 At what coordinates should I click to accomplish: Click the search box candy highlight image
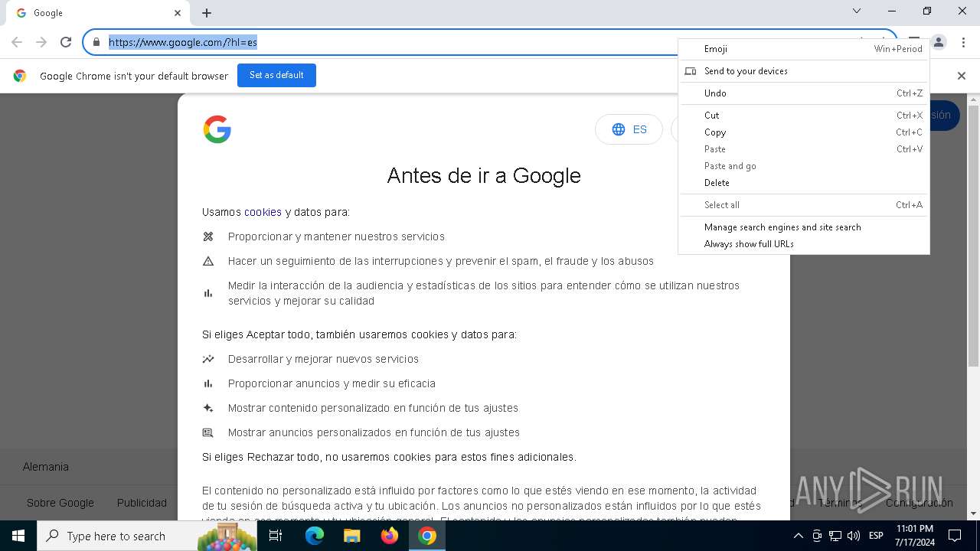(x=227, y=536)
